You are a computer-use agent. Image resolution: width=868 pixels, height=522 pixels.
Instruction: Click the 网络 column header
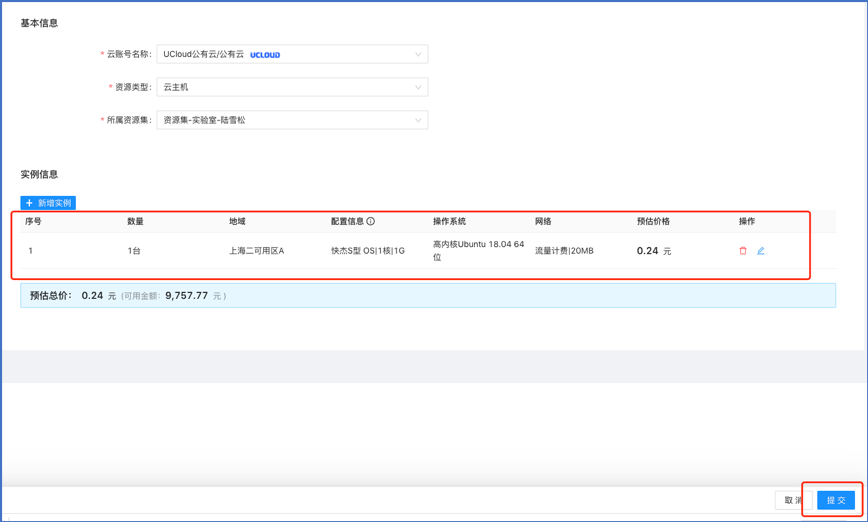pyautogui.click(x=542, y=221)
